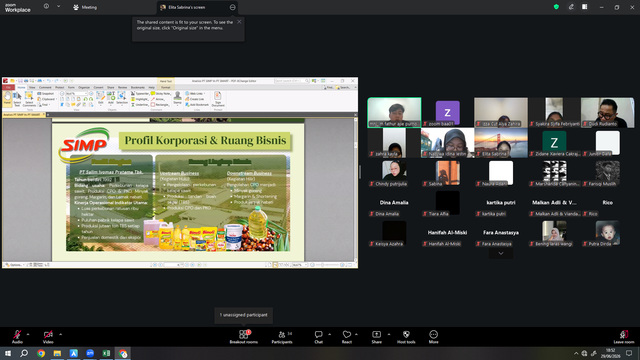The height and width of the screenshot is (360, 640).
Task: Open the Clipboard dropdown in ribbon
Action: tap(47, 99)
